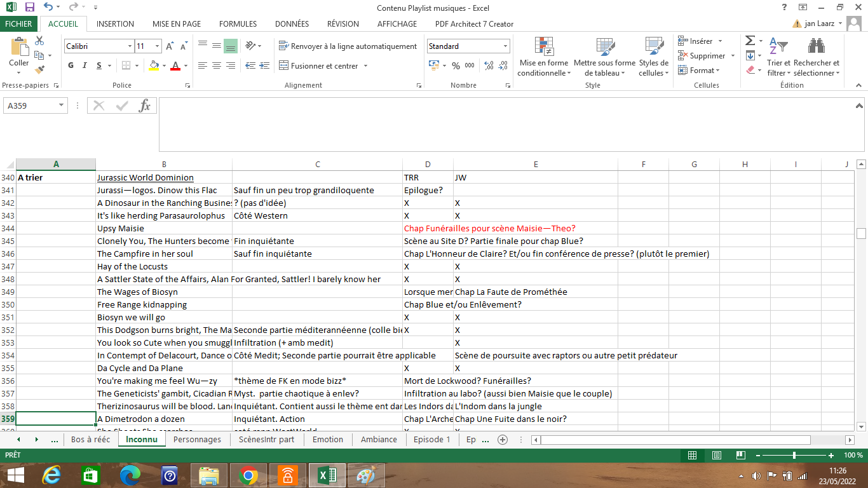Image resolution: width=868 pixels, height=488 pixels.
Task: Expand the Name Box dropdown
Action: pos(62,105)
